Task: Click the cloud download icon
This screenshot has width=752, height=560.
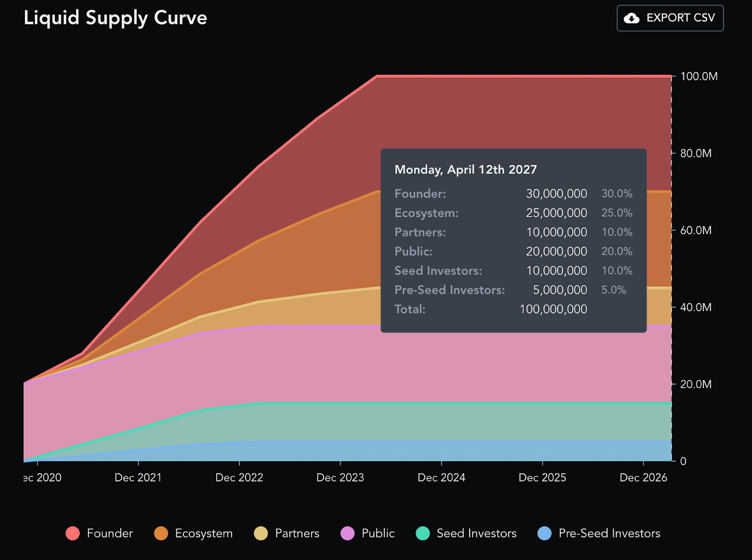Action: 631,18
